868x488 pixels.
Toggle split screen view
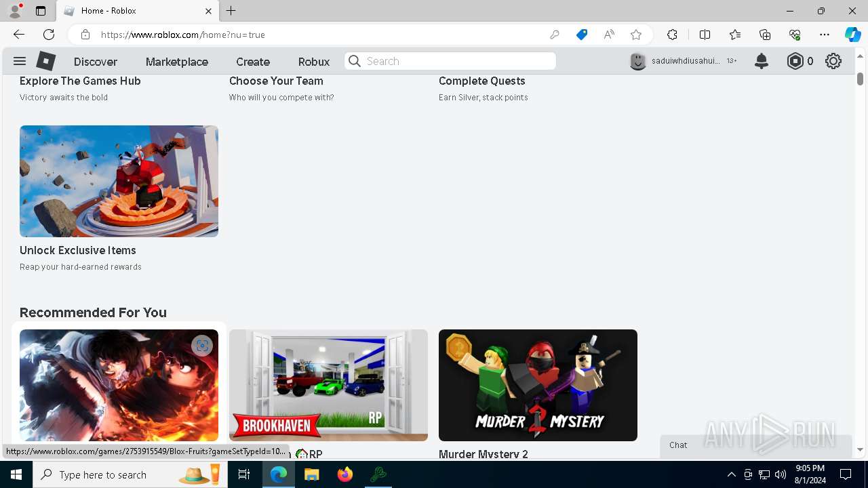coord(705,35)
